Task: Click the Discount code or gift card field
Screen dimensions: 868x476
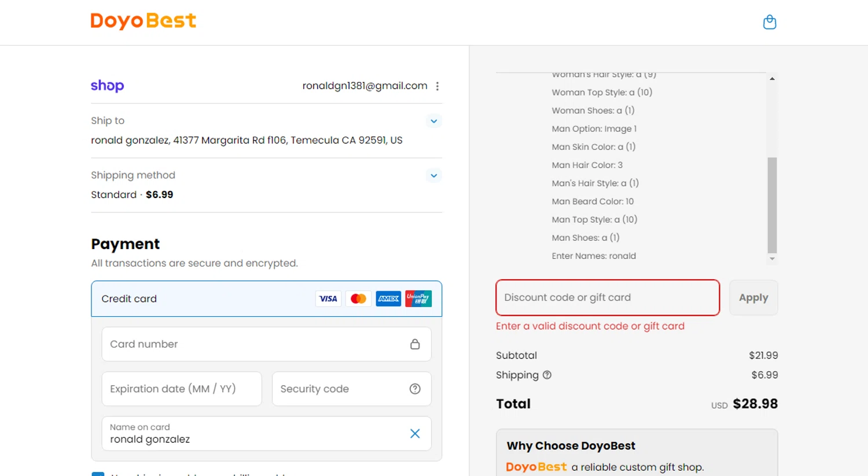Action: (x=608, y=298)
